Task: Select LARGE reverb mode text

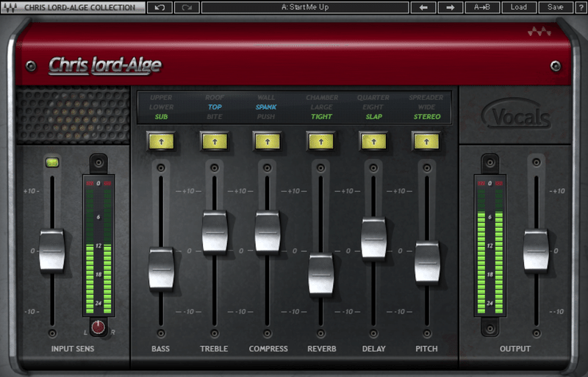Action: click(x=322, y=107)
